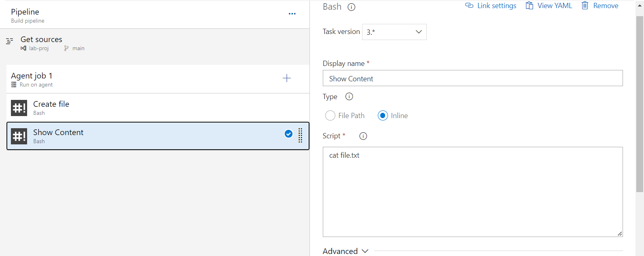Click the info icon next to Type
This screenshot has height=256, width=644.
pos(349,97)
